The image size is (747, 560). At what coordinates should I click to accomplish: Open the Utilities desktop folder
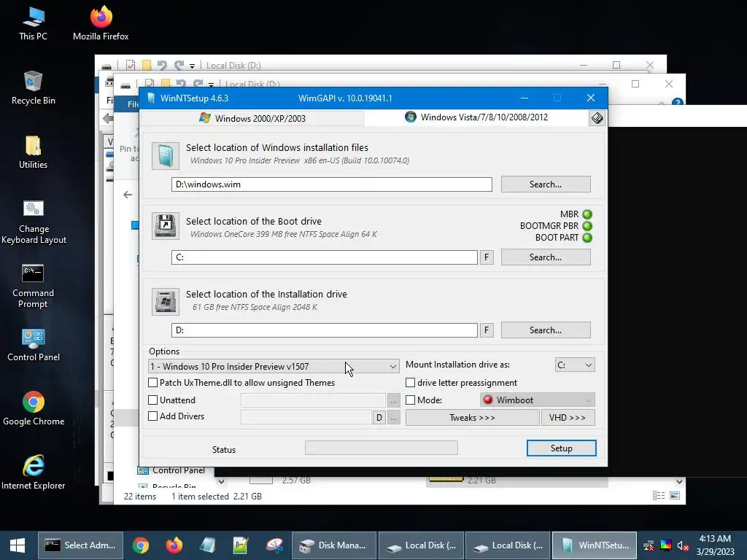(x=33, y=152)
